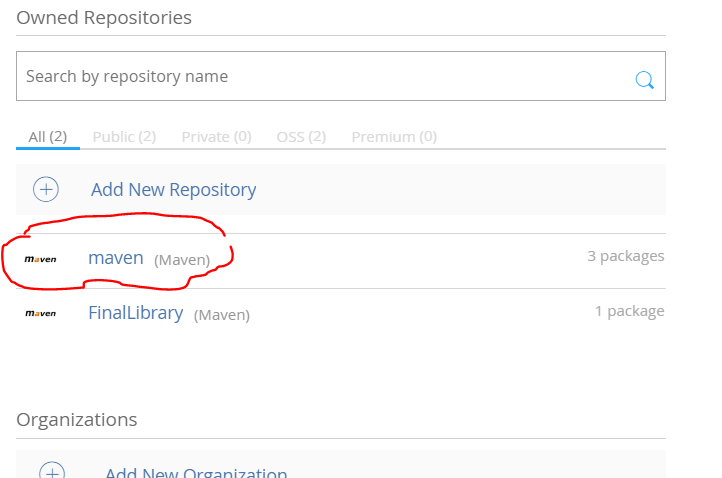
Task: Open the Premium (0) tab
Action: [394, 137]
